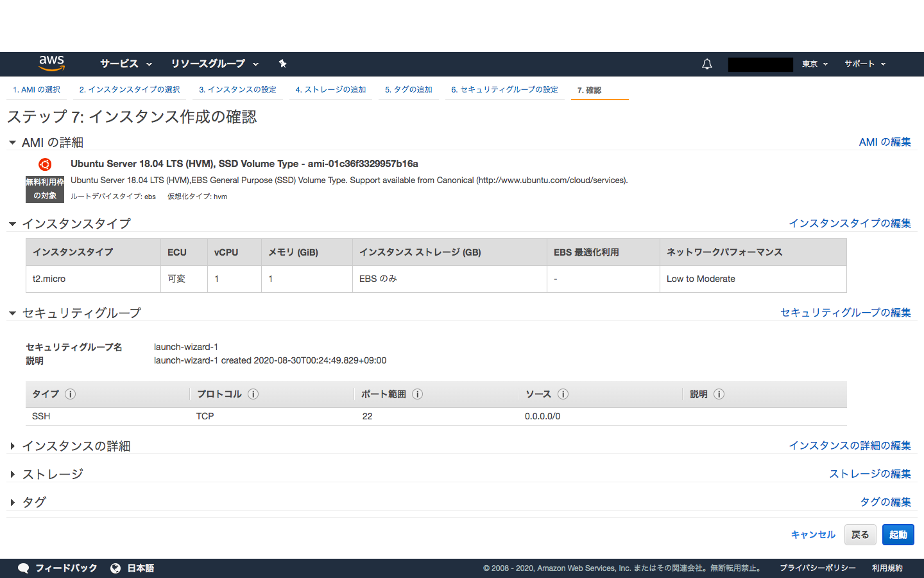Open the サービス dropdown menu
Screen dimensions: 924x578
(126, 64)
